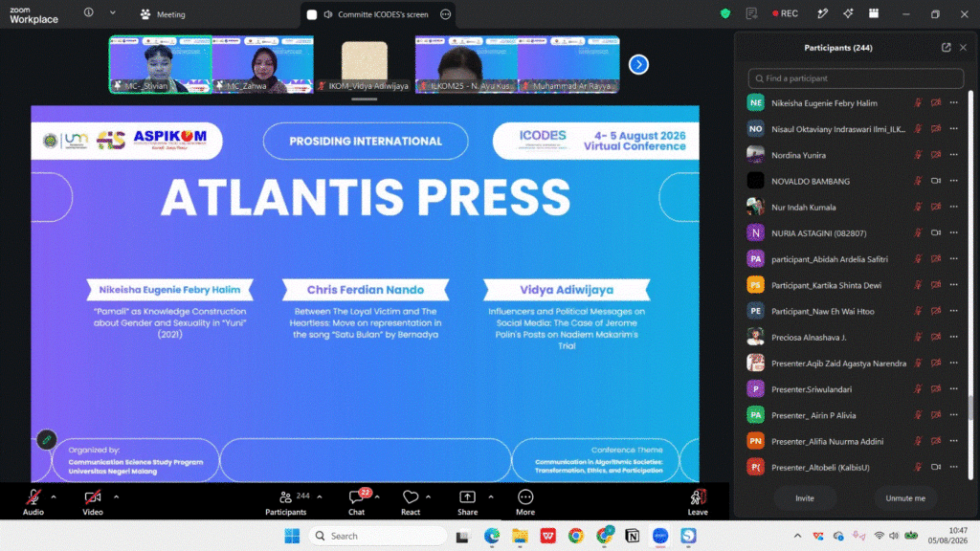Open dropdown next to meeting info
Image resolution: width=980 pixels, height=551 pixels.
[x=113, y=12]
